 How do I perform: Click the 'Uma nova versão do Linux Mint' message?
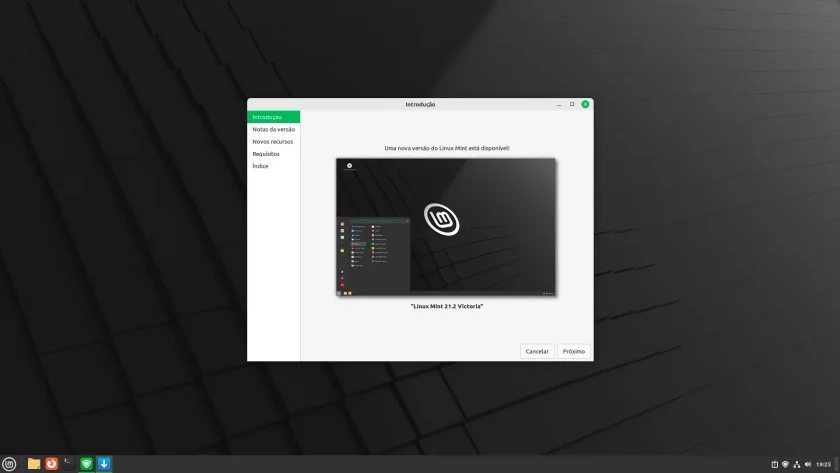point(447,148)
